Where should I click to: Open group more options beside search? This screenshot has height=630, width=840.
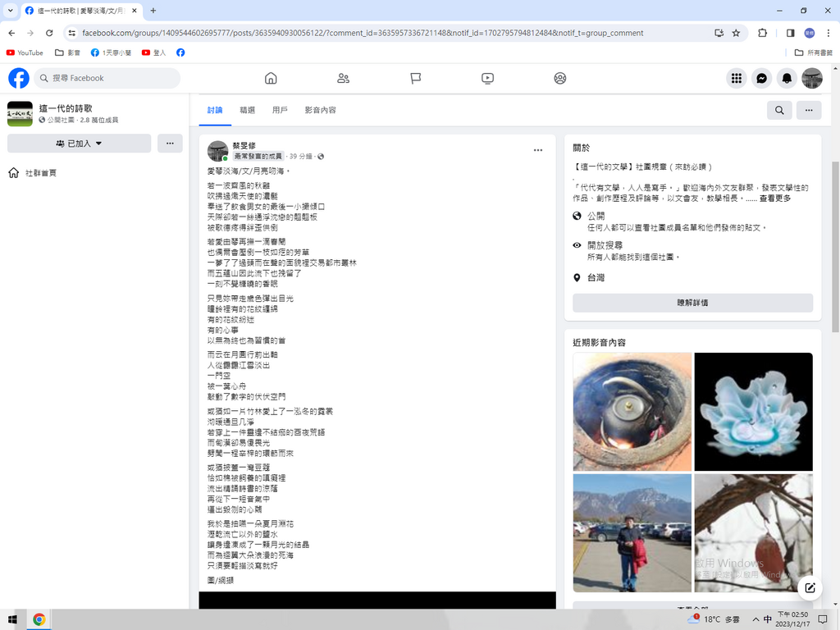pos(808,110)
